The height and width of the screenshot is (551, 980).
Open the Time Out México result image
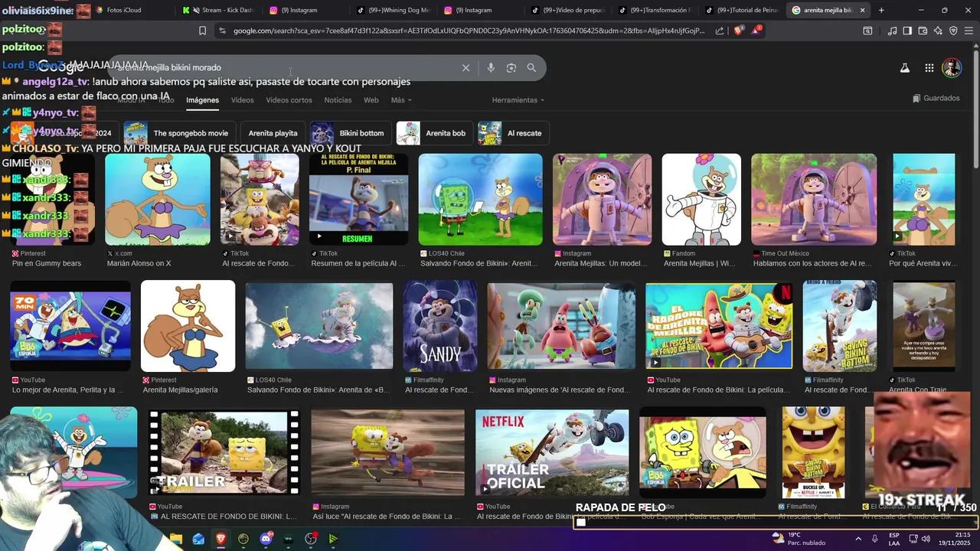click(x=814, y=200)
